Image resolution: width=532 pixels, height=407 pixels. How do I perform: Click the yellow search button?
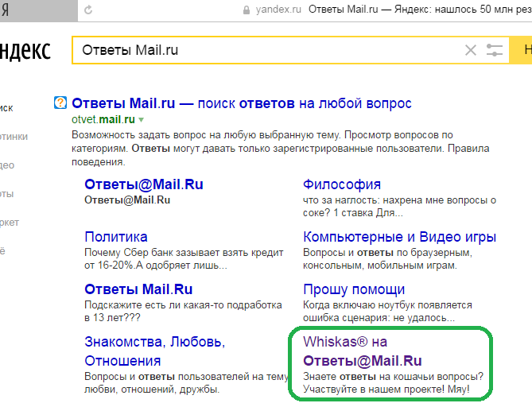click(521, 50)
